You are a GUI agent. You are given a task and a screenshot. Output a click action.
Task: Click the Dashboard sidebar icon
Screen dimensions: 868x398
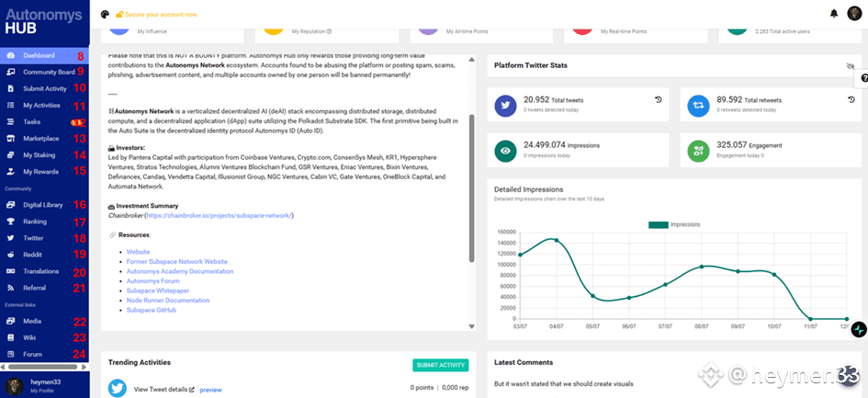tap(10, 55)
